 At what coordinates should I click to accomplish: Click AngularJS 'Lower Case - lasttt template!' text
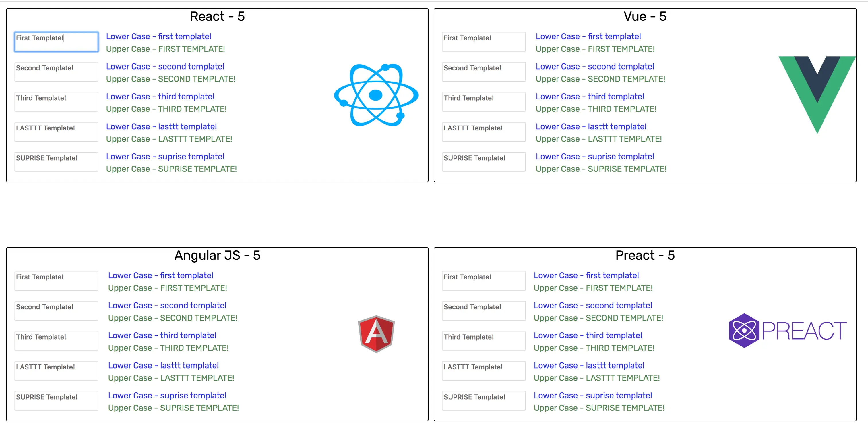click(163, 366)
